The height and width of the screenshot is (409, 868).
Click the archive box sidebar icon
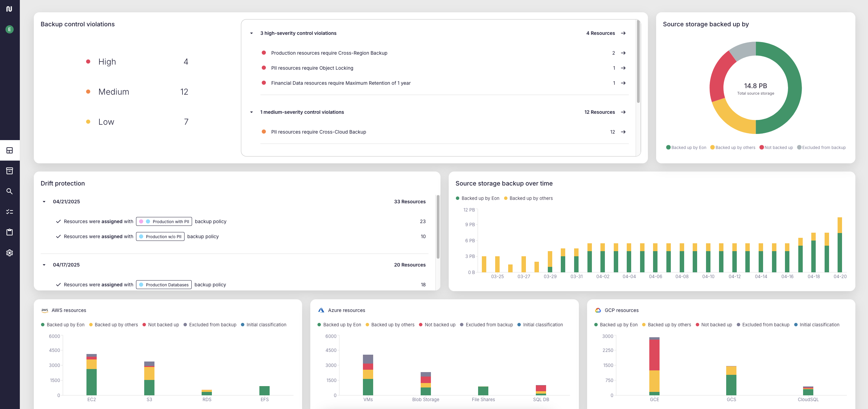tap(10, 171)
